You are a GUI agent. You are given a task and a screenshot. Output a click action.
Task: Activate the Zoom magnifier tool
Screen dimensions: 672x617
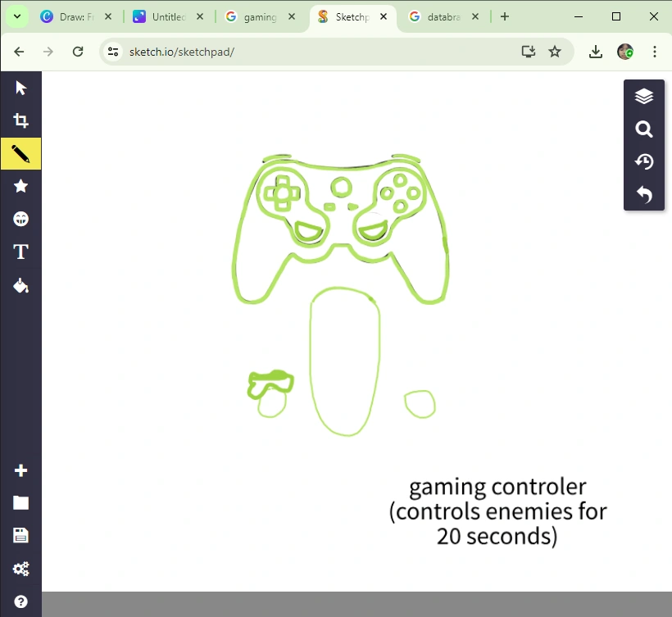(x=644, y=129)
